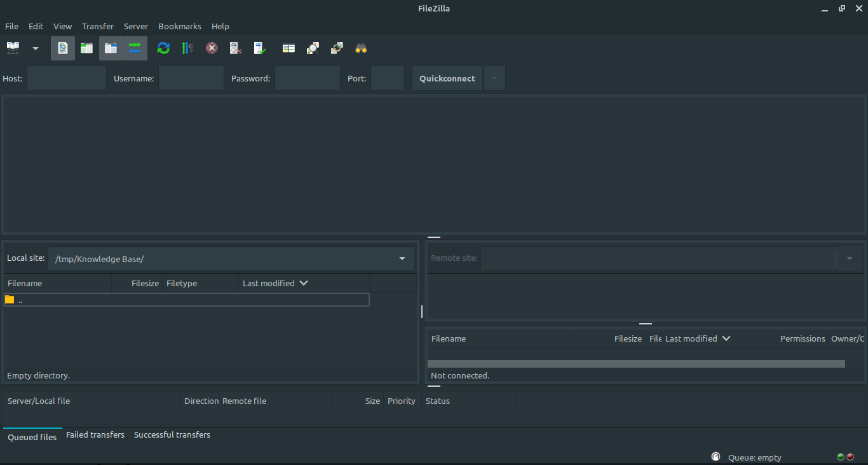
Task: Open the Server menu
Action: tap(136, 26)
